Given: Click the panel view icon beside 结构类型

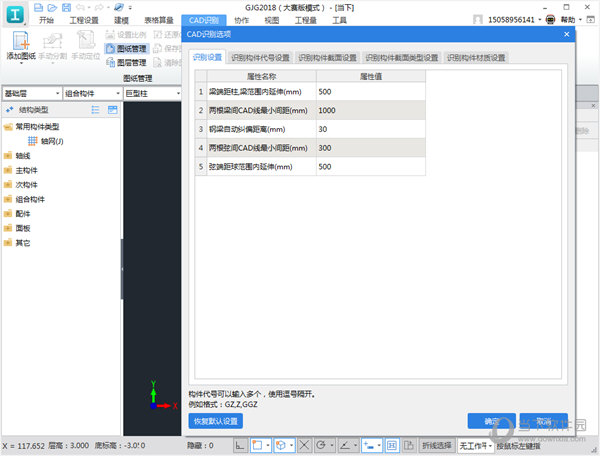Looking at the screenshot, I should coord(112,110).
